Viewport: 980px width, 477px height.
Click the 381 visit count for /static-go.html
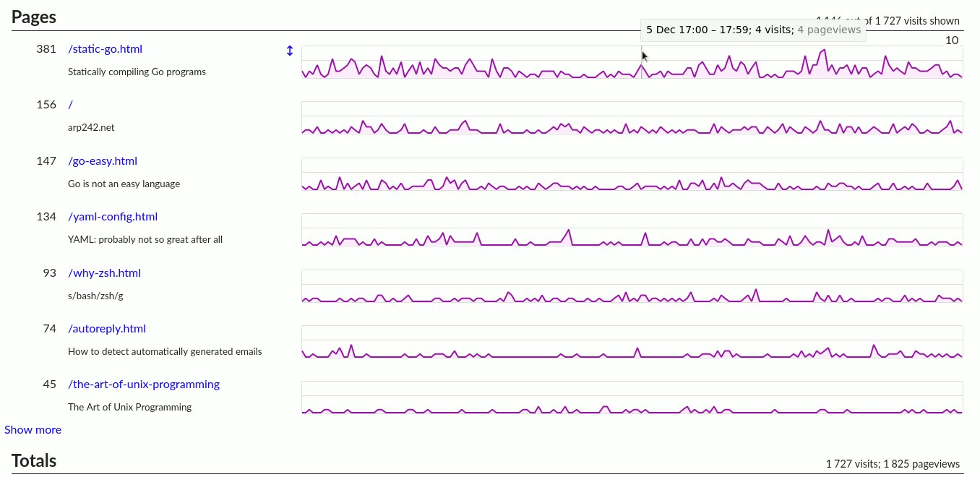46,49
